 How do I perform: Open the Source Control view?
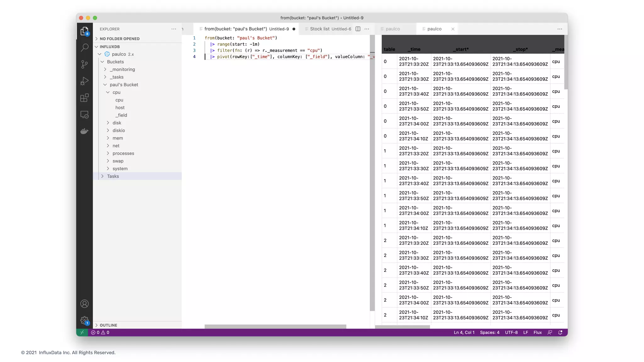tap(84, 64)
